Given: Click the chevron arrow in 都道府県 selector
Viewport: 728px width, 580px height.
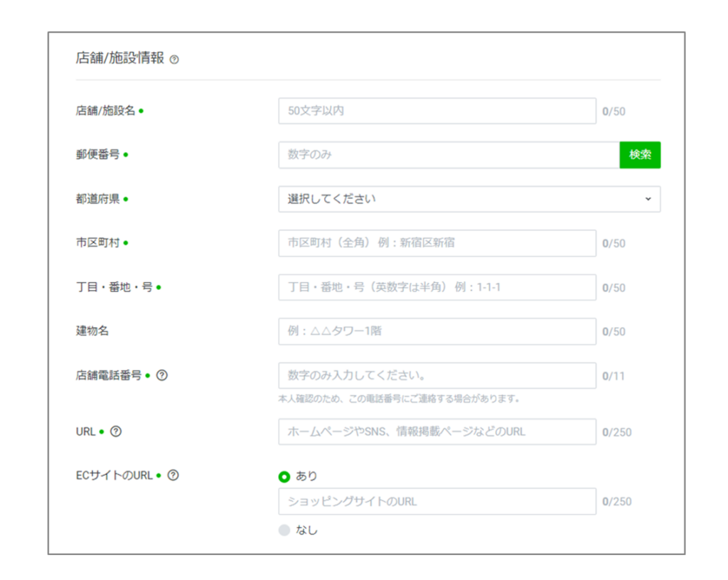Looking at the screenshot, I should point(648,199).
